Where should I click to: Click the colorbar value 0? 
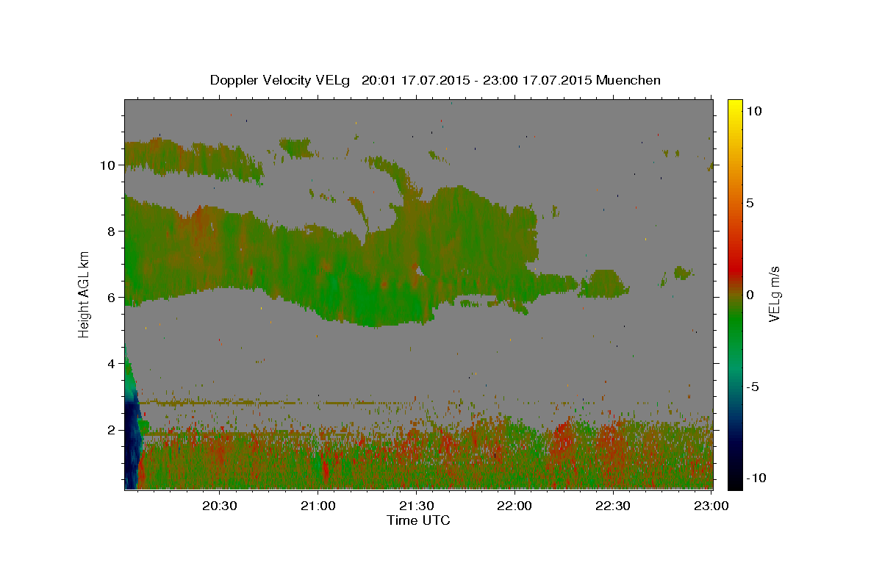tap(750, 295)
